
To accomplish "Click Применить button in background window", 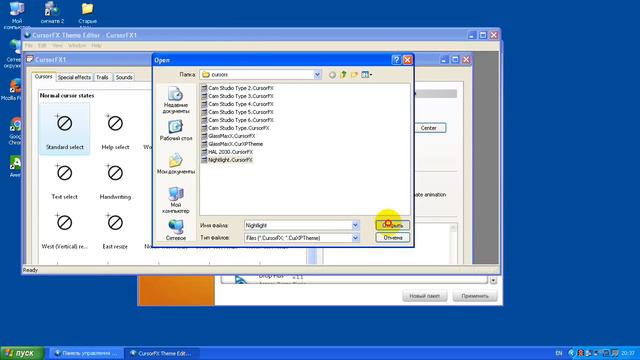I will pos(475,296).
